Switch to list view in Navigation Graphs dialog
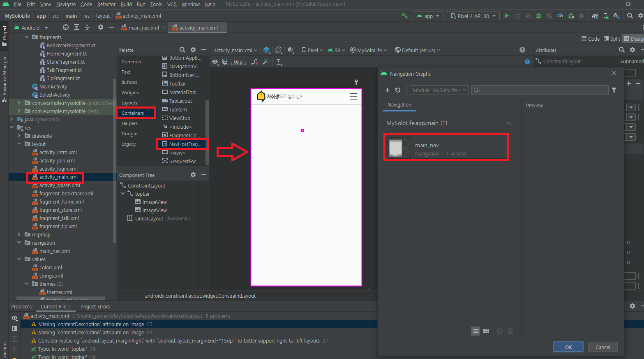Screen dimensions: 644x359 (x=475, y=331)
